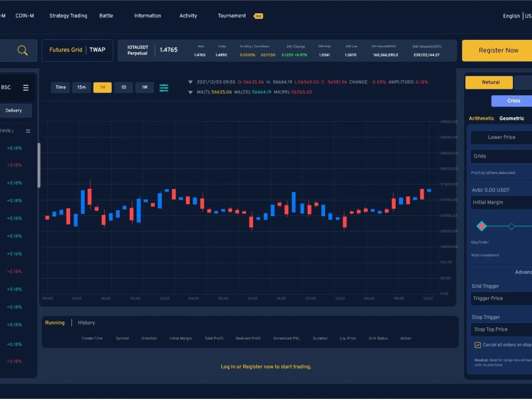Screen dimensions: 532x399
Task: Click the Unrealized PNL column header
Action: [x=286, y=338]
